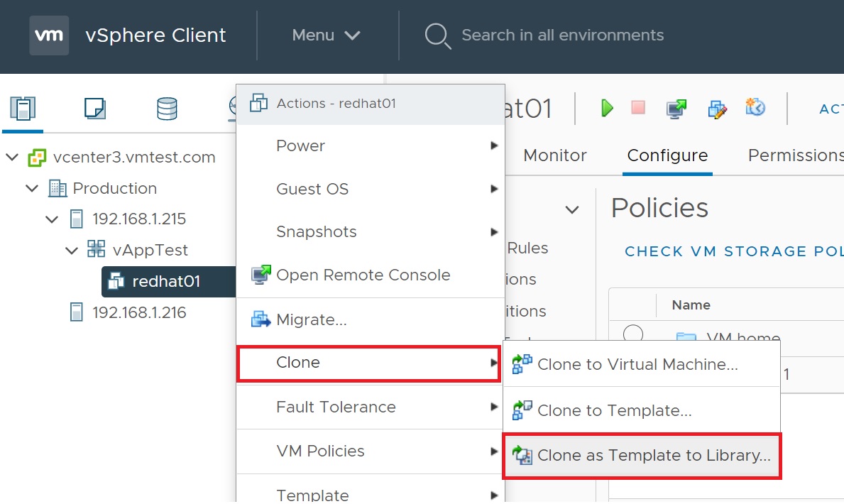Select Clone to Virtual Machine option

click(637, 365)
